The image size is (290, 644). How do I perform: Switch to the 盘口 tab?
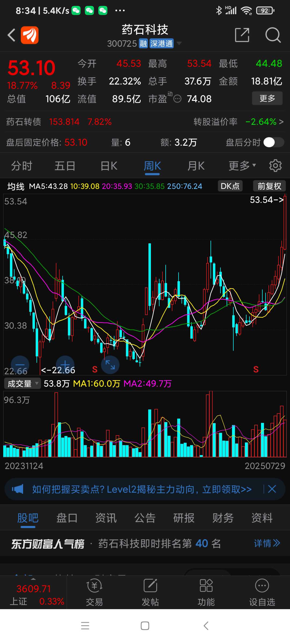tap(67, 518)
